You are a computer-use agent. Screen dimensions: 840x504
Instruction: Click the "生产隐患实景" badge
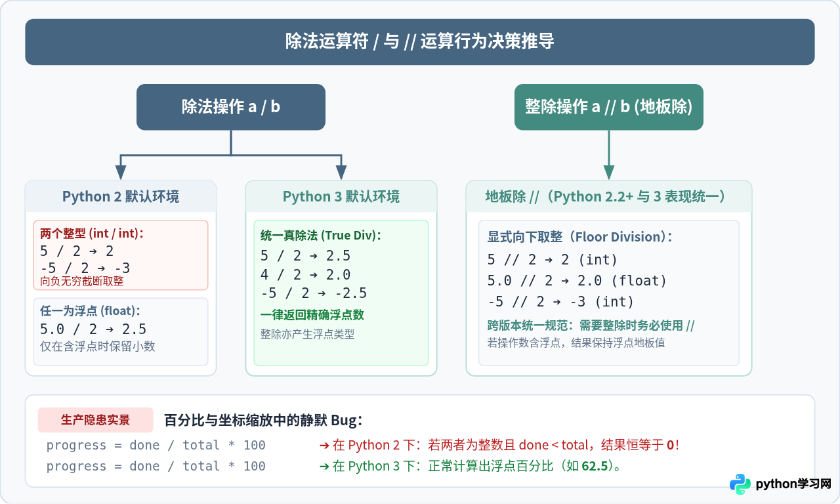coord(96,420)
